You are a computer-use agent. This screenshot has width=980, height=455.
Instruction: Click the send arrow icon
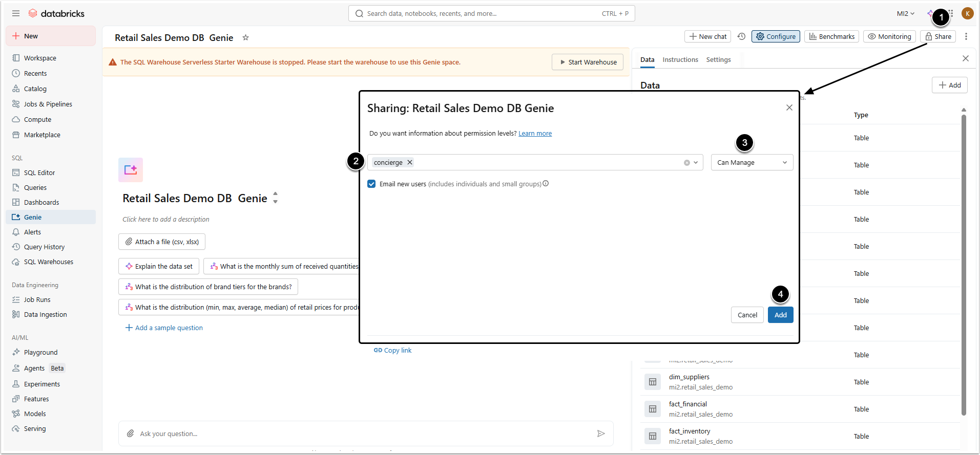coord(601,434)
